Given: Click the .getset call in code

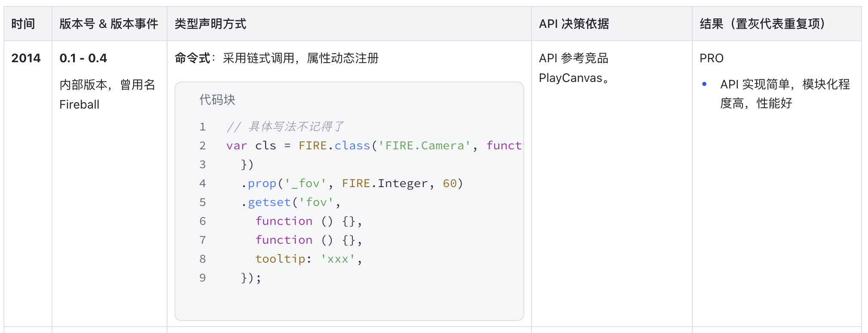Looking at the screenshot, I should pyautogui.click(x=266, y=202).
